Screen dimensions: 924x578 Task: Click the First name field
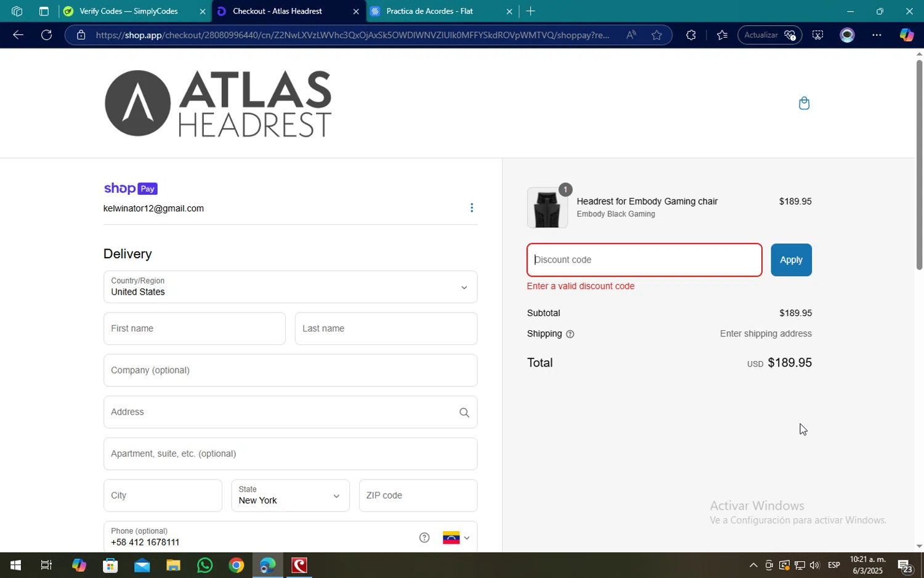[x=194, y=328]
